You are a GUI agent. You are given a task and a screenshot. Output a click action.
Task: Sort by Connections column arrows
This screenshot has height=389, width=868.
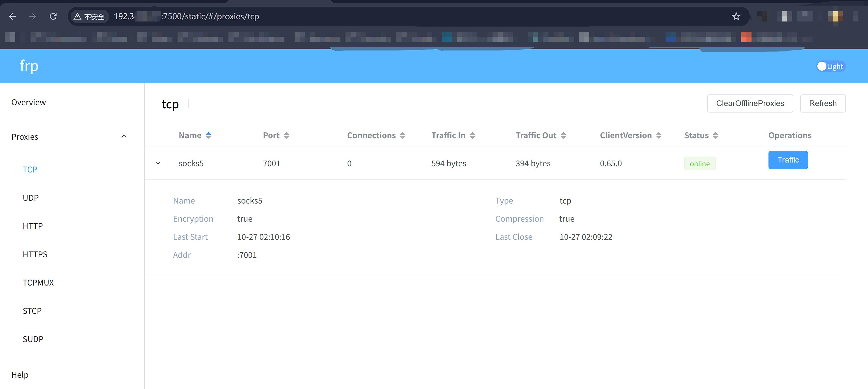tap(402, 135)
